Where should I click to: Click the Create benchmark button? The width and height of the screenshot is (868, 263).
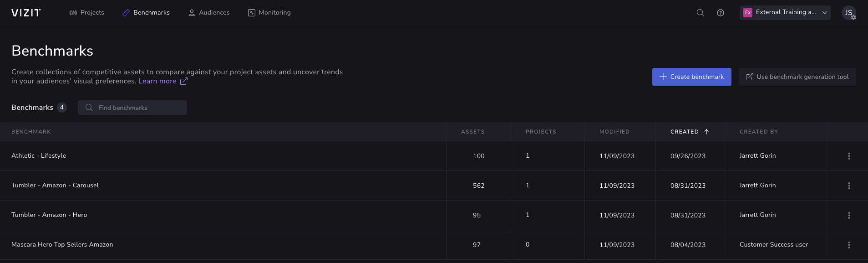(x=691, y=77)
